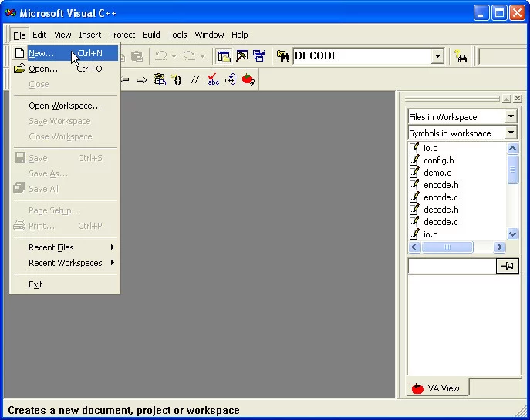Click the comment // toolbar icon

pos(194,79)
